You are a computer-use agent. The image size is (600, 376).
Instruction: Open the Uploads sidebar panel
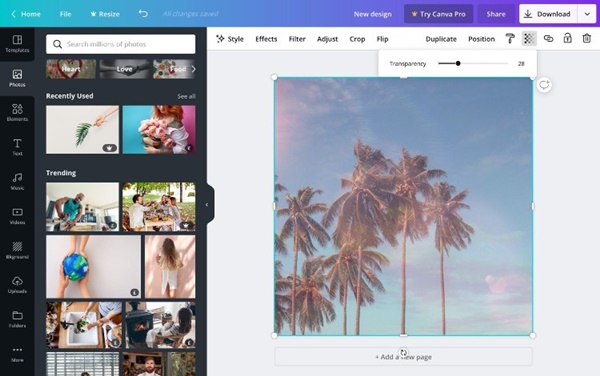(x=17, y=285)
